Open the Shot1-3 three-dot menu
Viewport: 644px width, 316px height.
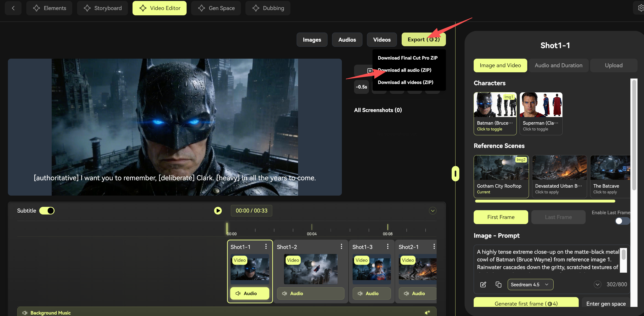point(388,247)
